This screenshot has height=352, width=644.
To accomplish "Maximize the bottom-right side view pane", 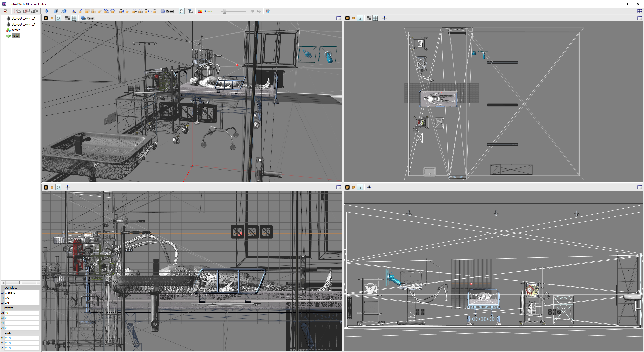I will point(639,187).
